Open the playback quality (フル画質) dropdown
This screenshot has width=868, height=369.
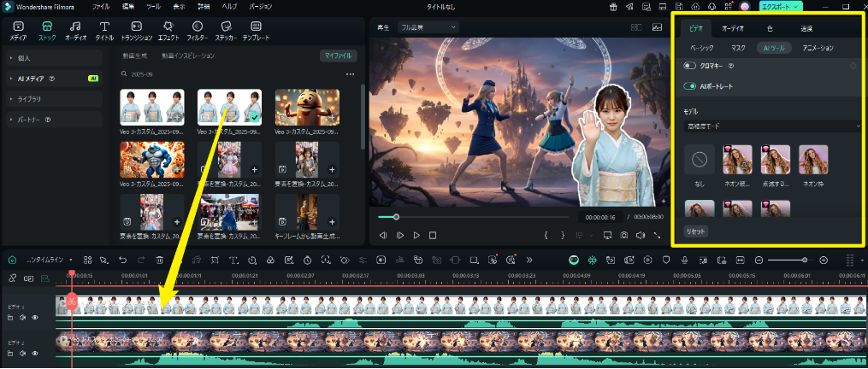coord(428,27)
